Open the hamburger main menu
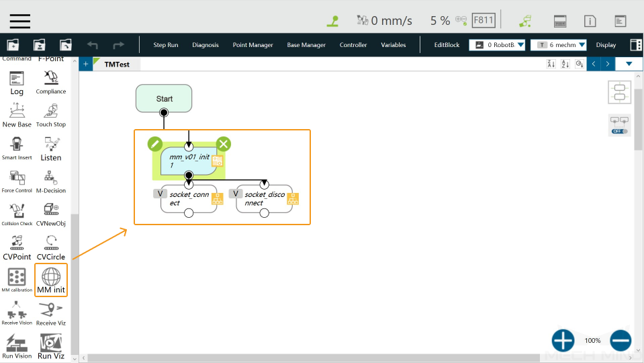The width and height of the screenshot is (644, 363). [x=19, y=21]
